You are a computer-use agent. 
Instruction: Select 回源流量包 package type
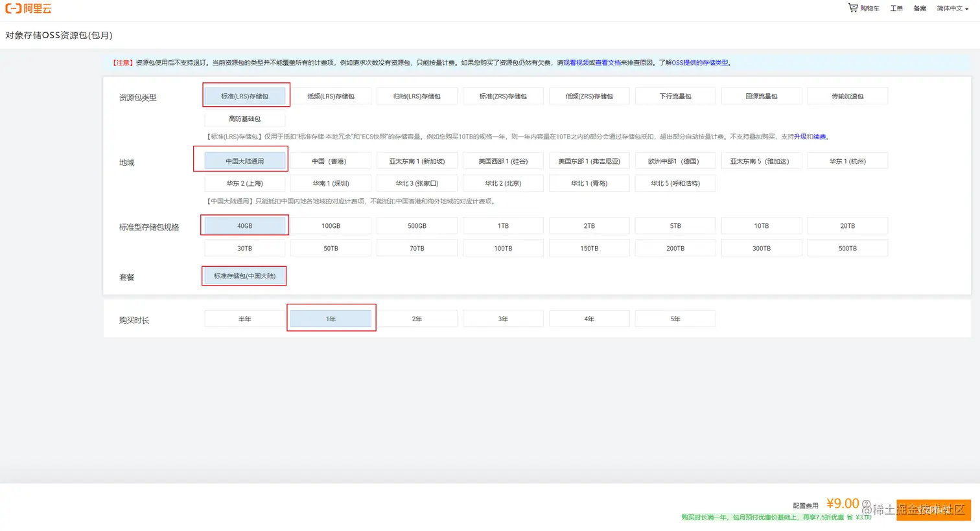tap(762, 96)
